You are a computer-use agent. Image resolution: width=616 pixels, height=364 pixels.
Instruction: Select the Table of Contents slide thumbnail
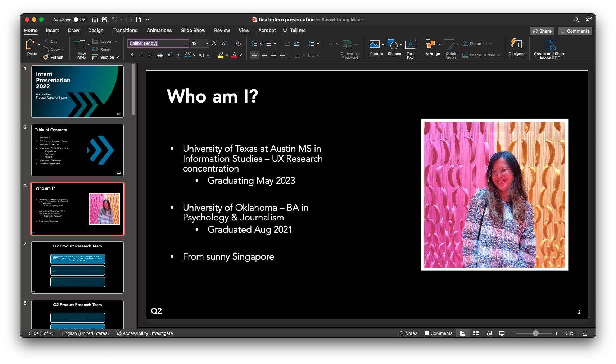pos(77,150)
